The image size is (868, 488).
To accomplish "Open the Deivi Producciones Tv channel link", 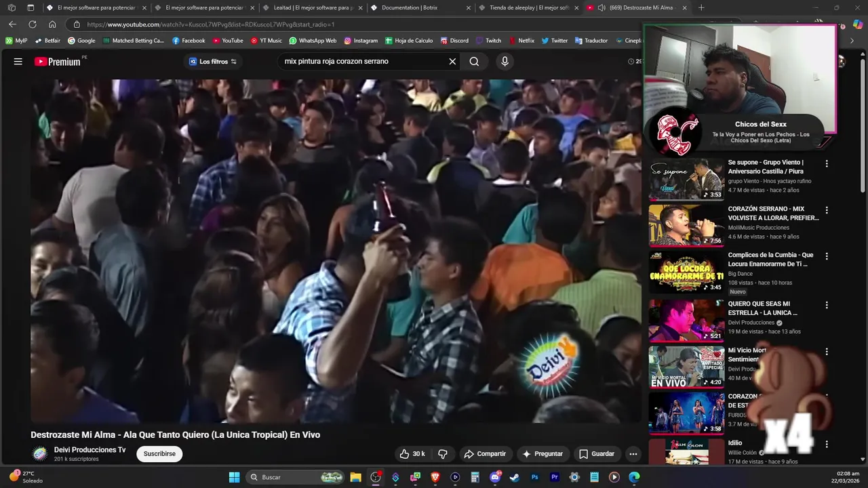I will (x=90, y=449).
